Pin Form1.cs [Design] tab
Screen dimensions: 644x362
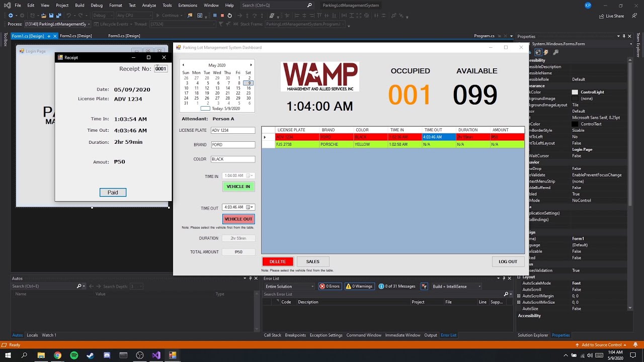click(48, 36)
